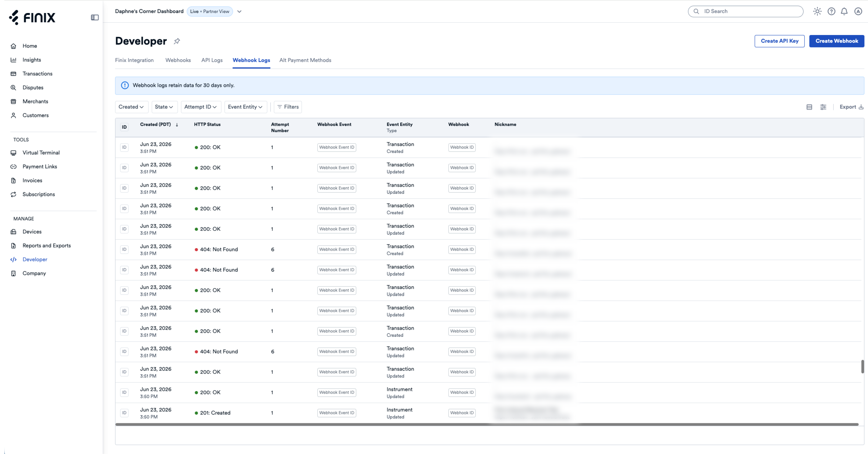Image resolution: width=868 pixels, height=454 pixels.
Task: Open Devices page
Action: click(x=32, y=232)
